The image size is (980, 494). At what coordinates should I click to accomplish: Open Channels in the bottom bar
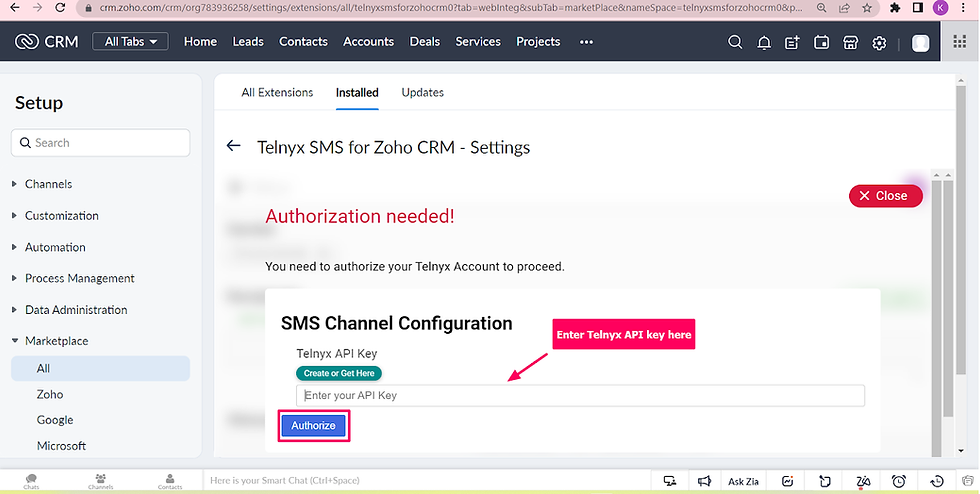tap(101, 481)
